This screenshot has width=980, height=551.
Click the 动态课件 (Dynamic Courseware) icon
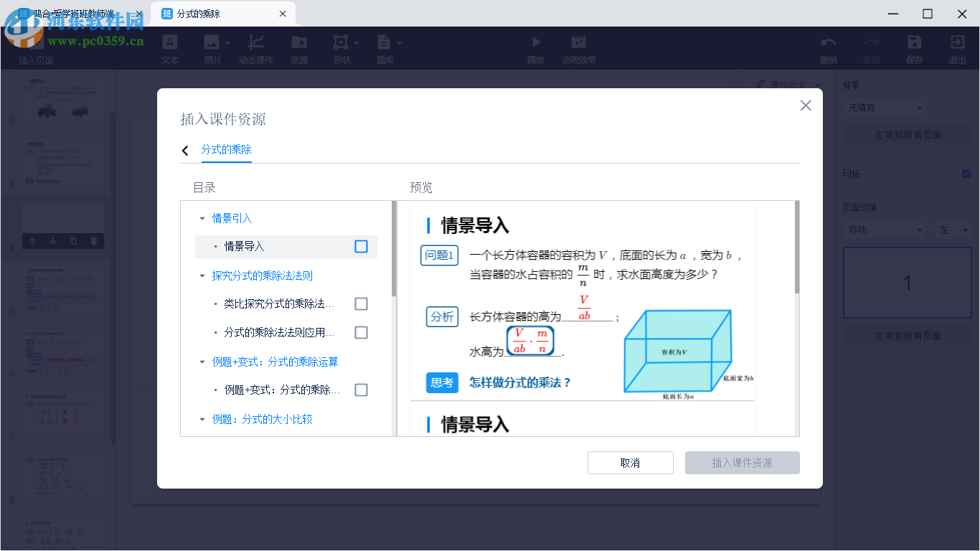[257, 47]
